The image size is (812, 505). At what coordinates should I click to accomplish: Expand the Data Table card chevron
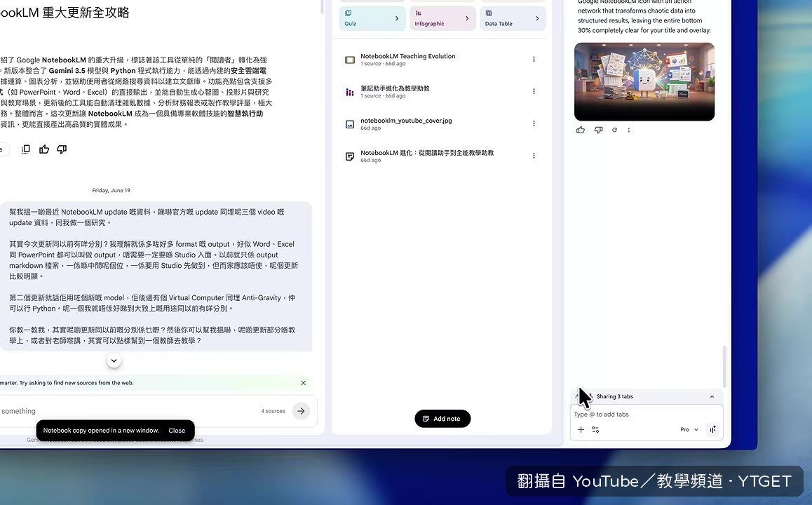click(x=537, y=18)
